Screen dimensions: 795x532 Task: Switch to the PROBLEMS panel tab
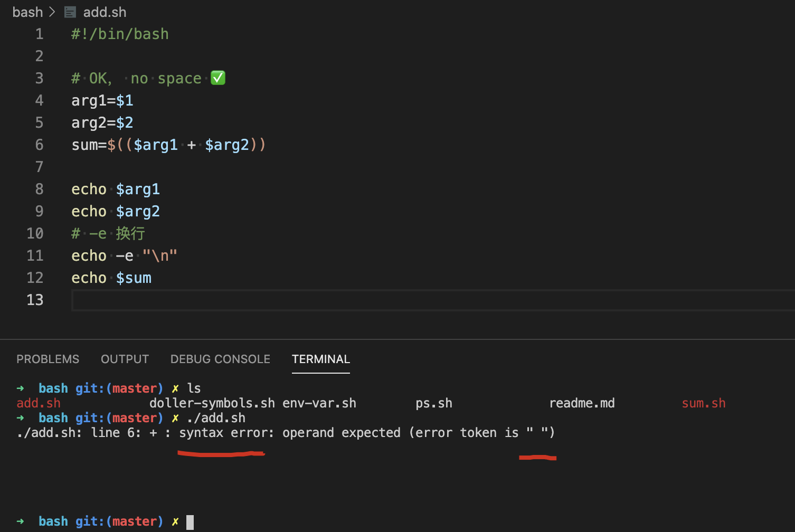(48, 359)
